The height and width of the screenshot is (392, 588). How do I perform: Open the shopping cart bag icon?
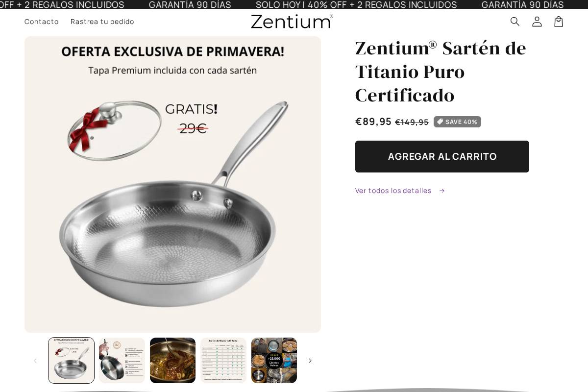coord(559,22)
